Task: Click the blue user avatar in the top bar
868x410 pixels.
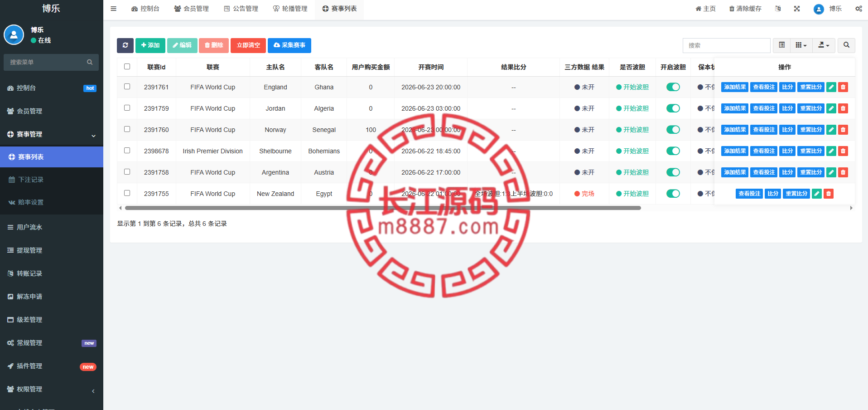Action: [819, 9]
